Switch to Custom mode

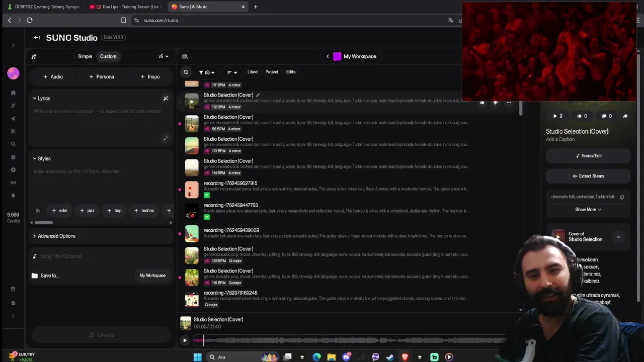108,56
